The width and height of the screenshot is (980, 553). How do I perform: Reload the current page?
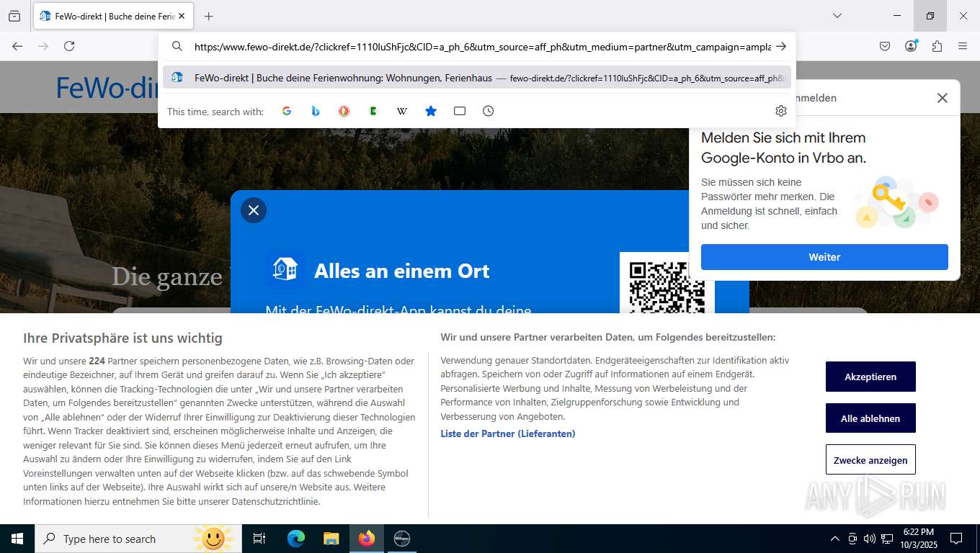point(69,46)
